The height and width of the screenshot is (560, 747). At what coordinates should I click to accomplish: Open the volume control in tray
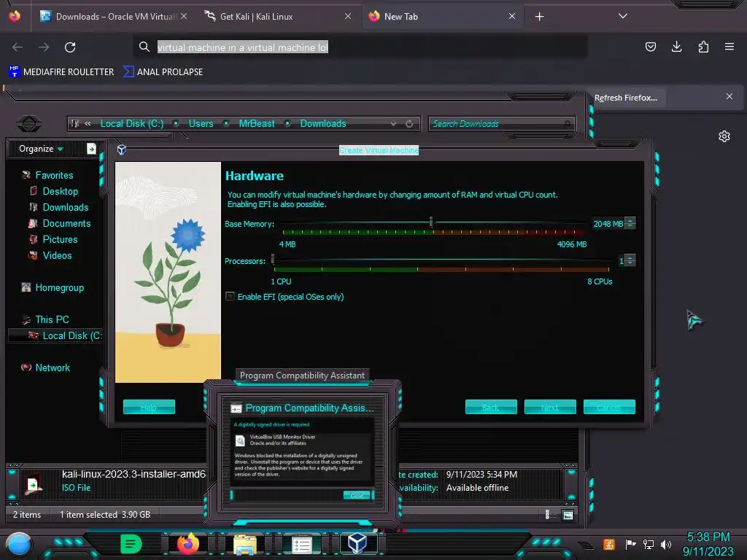pyautogui.click(x=666, y=544)
